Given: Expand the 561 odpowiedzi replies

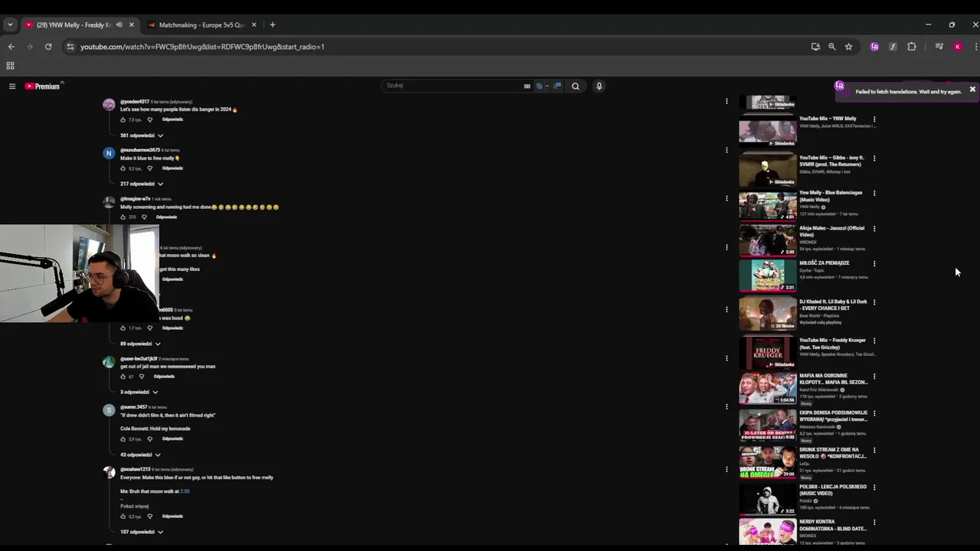Looking at the screenshot, I should [142, 135].
